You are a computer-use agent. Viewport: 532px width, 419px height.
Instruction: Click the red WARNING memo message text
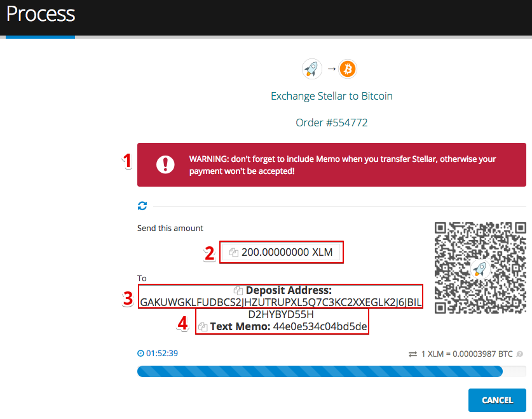tap(343, 165)
